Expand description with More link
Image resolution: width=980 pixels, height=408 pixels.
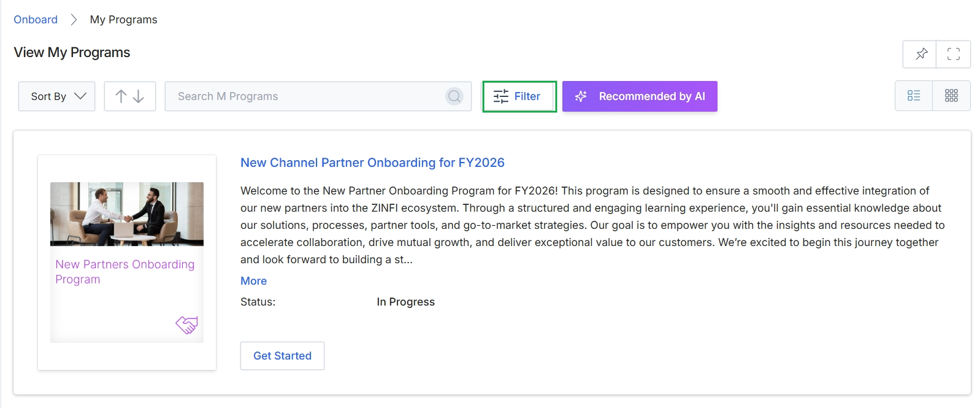click(x=253, y=281)
